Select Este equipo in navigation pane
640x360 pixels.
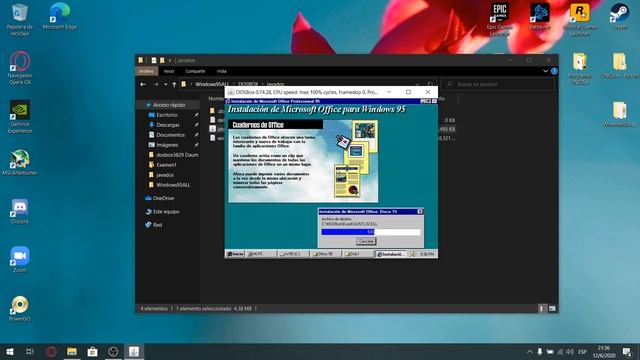pos(166,211)
